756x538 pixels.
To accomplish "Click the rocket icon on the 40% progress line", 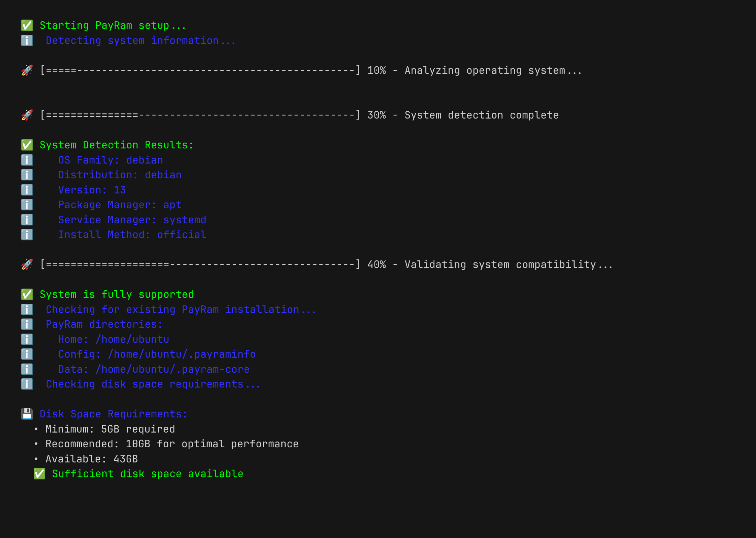I will click(27, 265).
